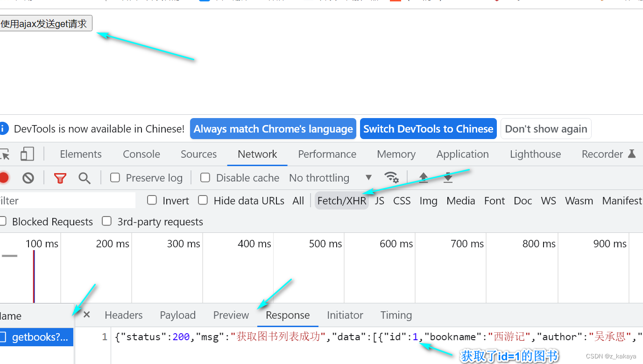
Task: Filter requests by Font type
Action: click(x=495, y=201)
